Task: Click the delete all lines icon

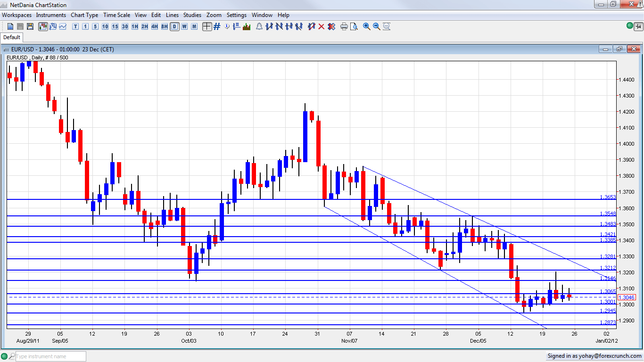Action: coord(331,27)
